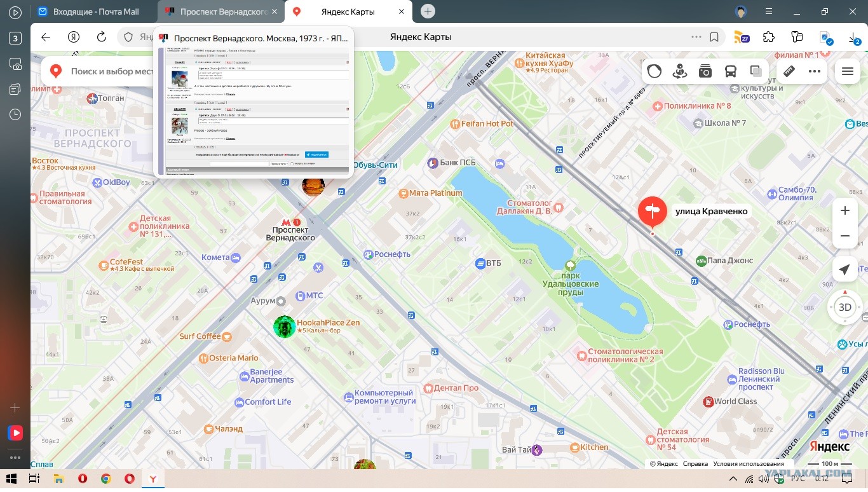The height and width of the screenshot is (492, 868).
Task: Zoom out the map with minus
Action: [x=844, y=236]
